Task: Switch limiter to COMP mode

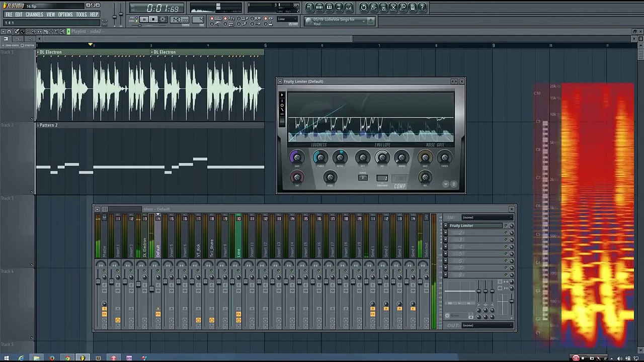Action: tap(400, 186)
